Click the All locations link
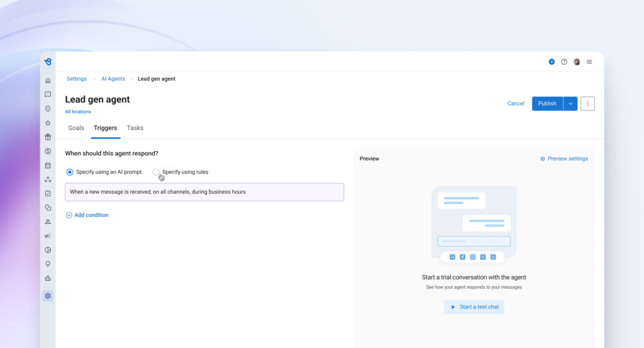 tap(78, 112)
